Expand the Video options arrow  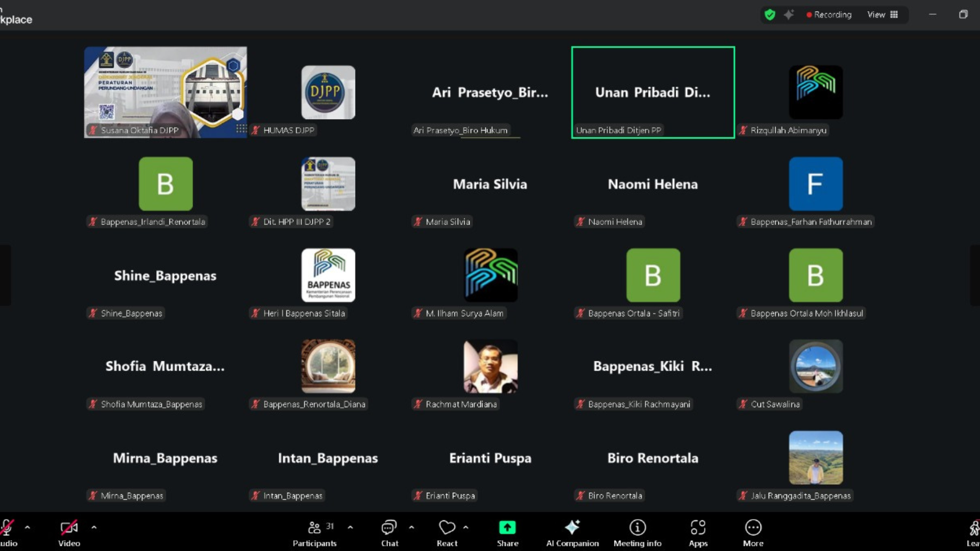94,527
